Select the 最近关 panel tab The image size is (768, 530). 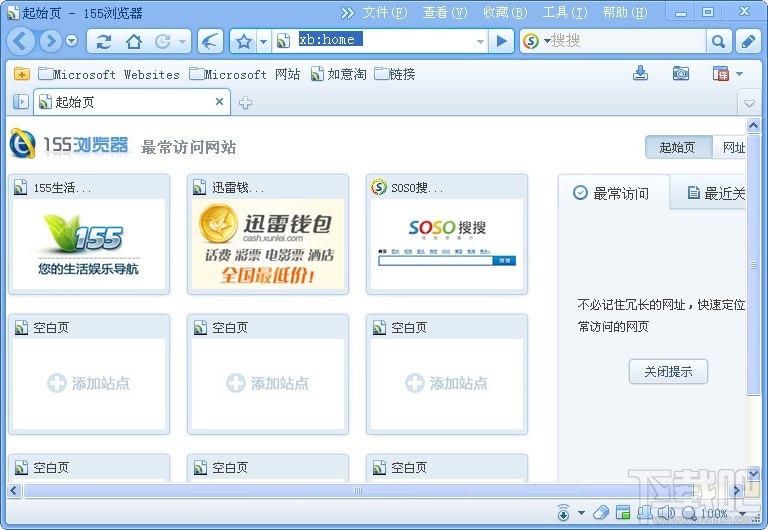pyautogui.click(x=708, y=193)
